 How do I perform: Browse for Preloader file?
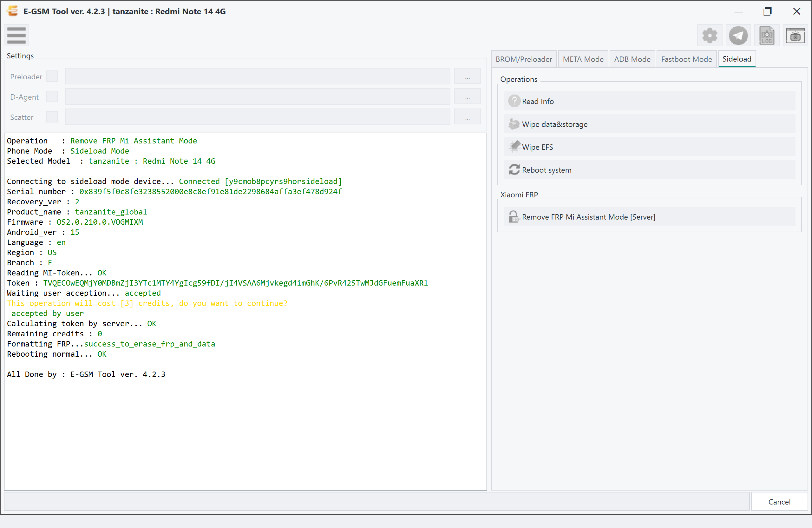click(467, 76)
